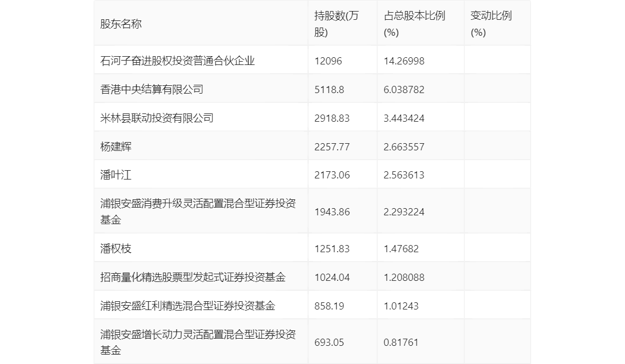Click the holding value 2257.77
The width and height of the screenshot is (625, 364).
tap(332, 147)
